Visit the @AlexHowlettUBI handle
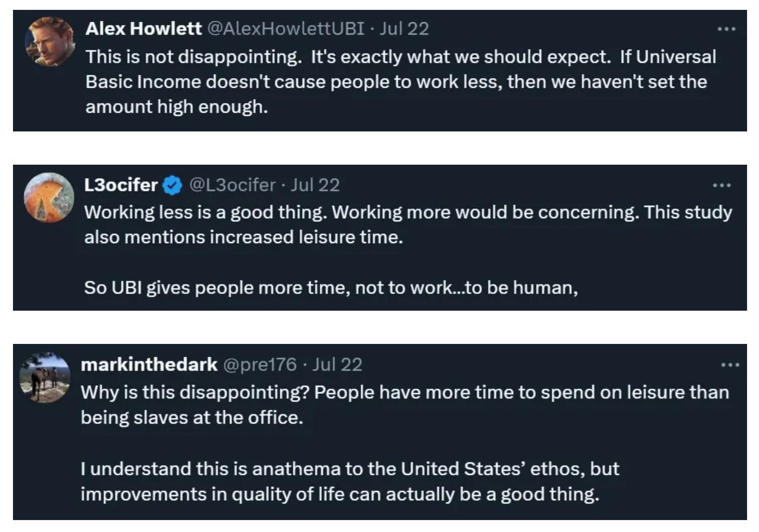Viewport: 759px width, 532px height. pos(286,29)
